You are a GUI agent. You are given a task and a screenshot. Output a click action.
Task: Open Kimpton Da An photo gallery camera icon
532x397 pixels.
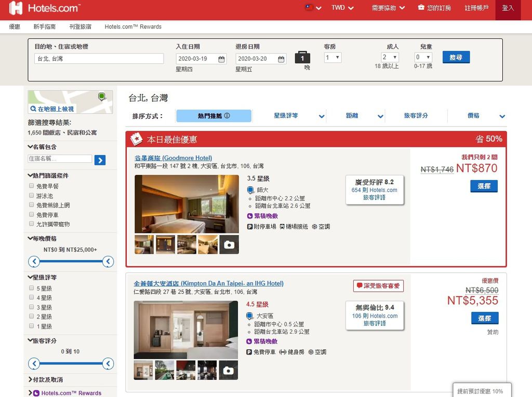click(229, 370)
